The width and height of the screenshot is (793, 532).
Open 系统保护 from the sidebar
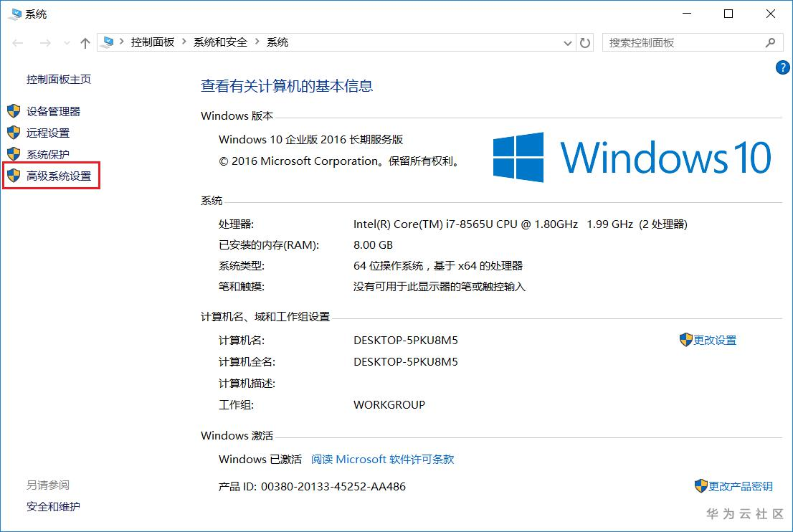(x=48, y=154)
